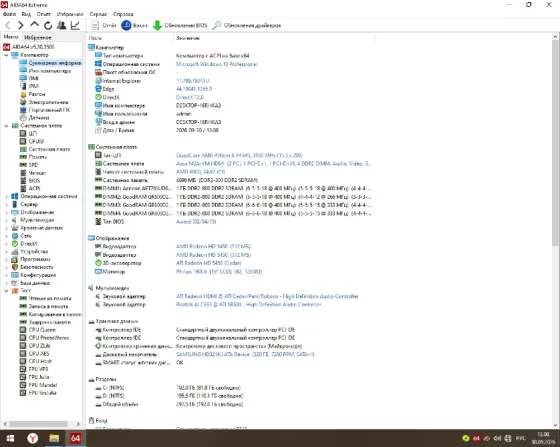
Task: Open Yandex Browser from the taskbar
Action: coord(32,438)
